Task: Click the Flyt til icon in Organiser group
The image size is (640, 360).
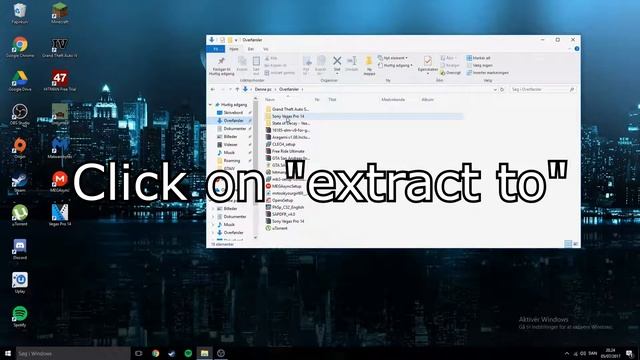Action: pos(307,61)
